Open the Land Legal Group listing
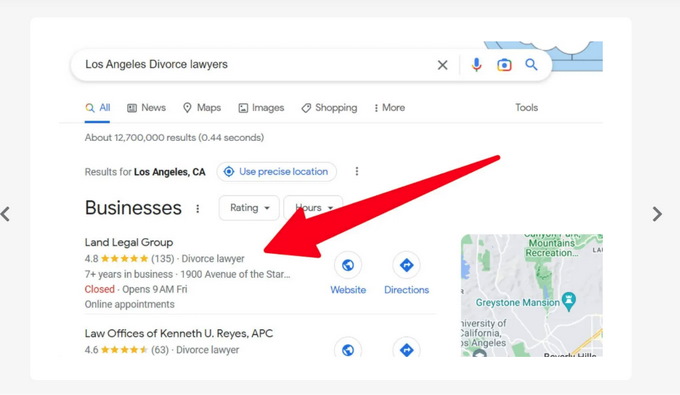 point(129,242)
